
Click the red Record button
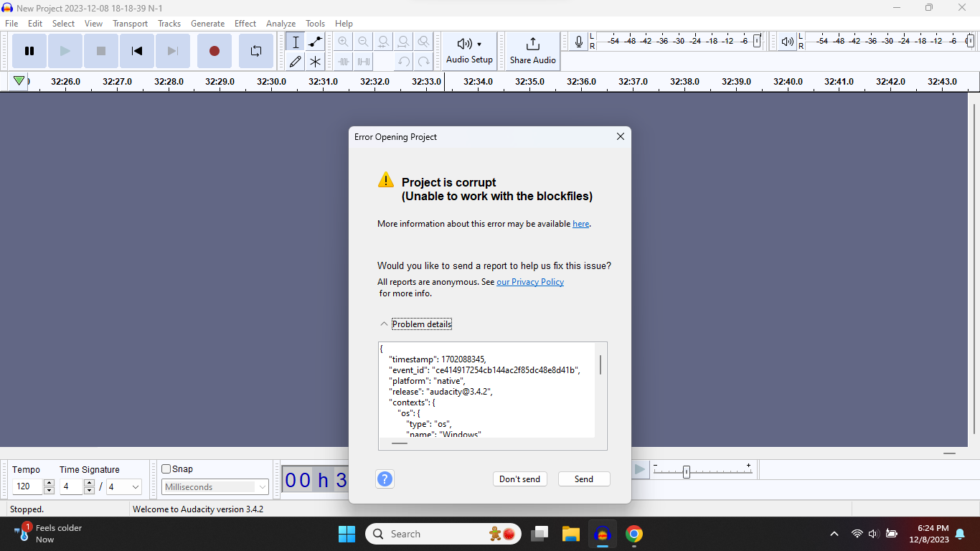tap(215, 51)
